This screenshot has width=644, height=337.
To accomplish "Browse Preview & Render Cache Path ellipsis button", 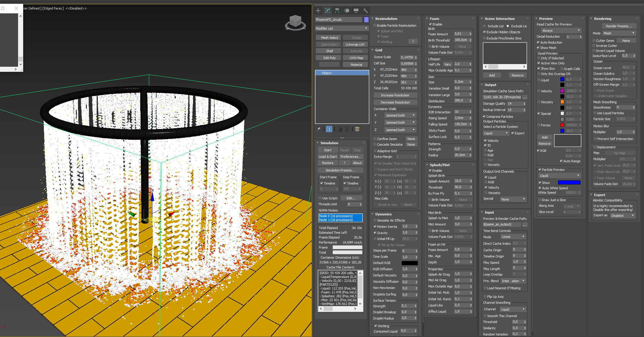I will tap(525, 225).
